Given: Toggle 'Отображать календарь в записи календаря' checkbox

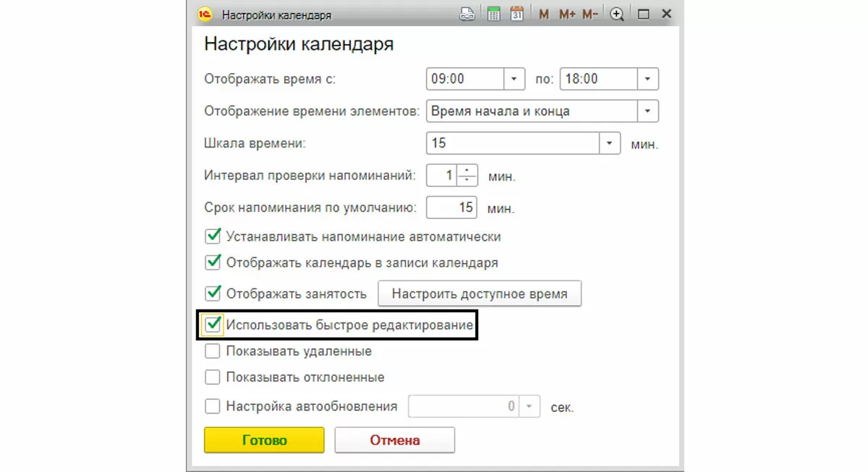Looking at the screenshot, I should 212,262.
